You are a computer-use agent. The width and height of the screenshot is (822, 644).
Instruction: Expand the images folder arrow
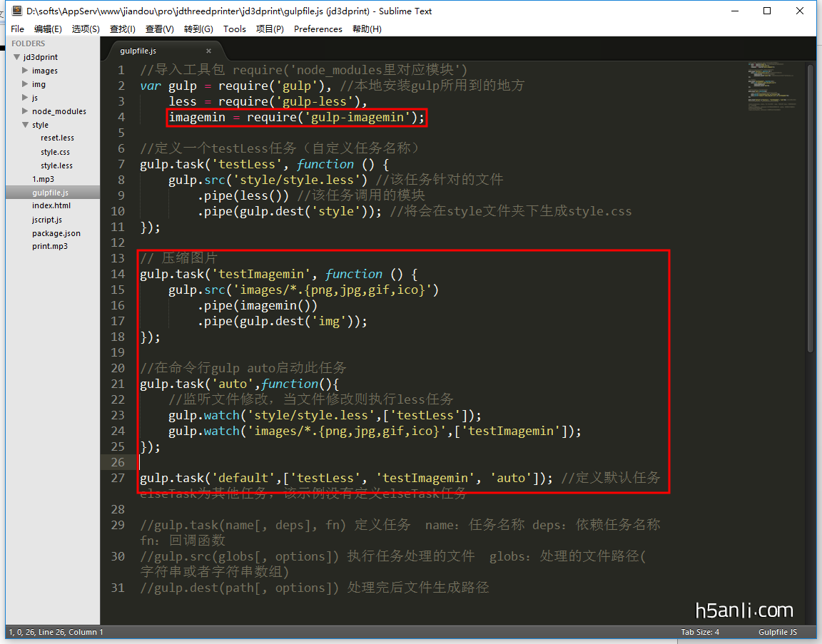pos(25,70)
